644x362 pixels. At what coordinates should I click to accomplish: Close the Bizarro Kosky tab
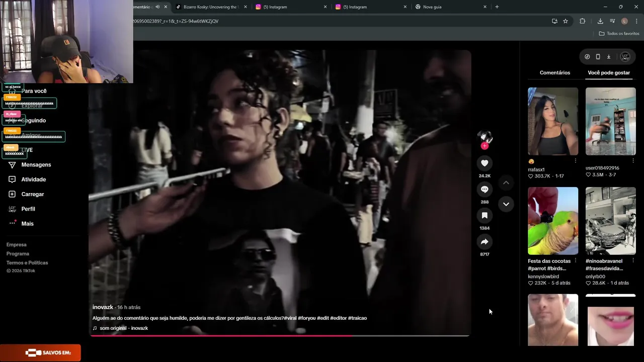[x=245, y=7]
